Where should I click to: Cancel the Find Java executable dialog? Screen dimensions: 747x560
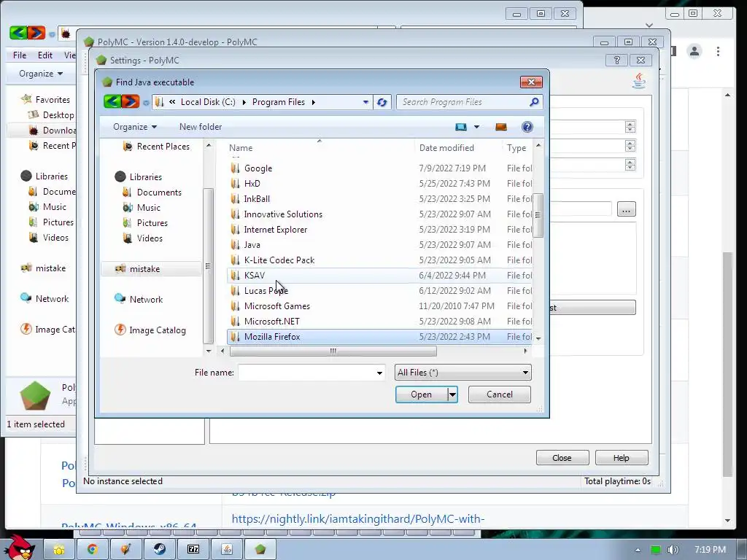tap(499, 394)
